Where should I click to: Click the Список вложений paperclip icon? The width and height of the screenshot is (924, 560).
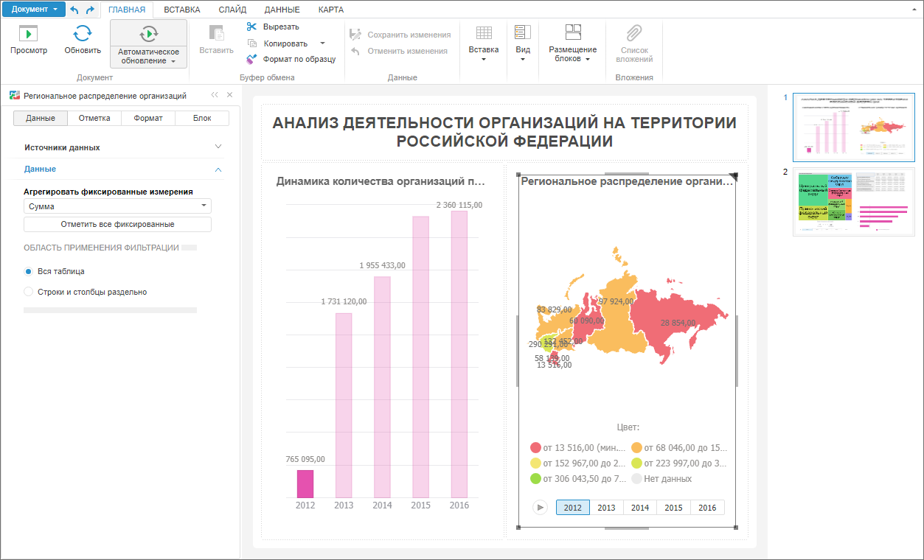pos(633,33)
